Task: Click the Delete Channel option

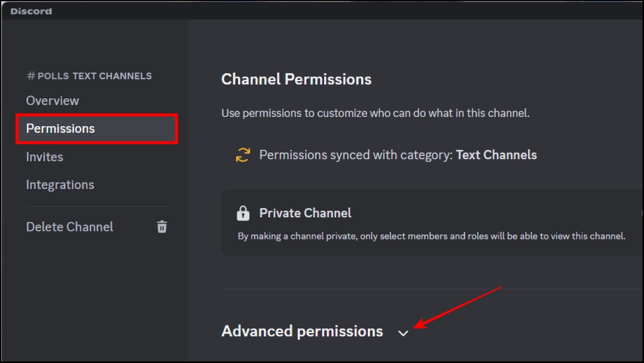Action: [70, 227]
